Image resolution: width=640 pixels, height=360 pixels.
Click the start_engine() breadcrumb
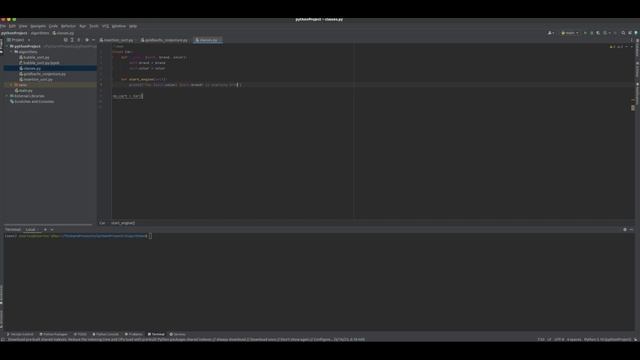tap(122, 223)
